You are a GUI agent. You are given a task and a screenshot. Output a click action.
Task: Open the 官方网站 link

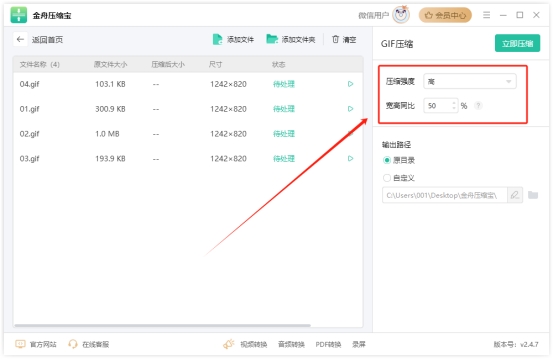click(x=36, y=344)
